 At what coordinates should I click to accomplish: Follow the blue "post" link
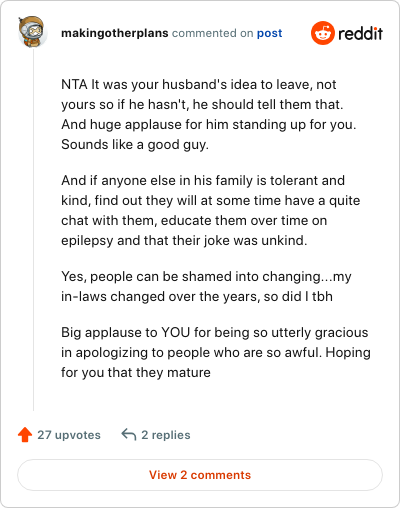point(269,33)
